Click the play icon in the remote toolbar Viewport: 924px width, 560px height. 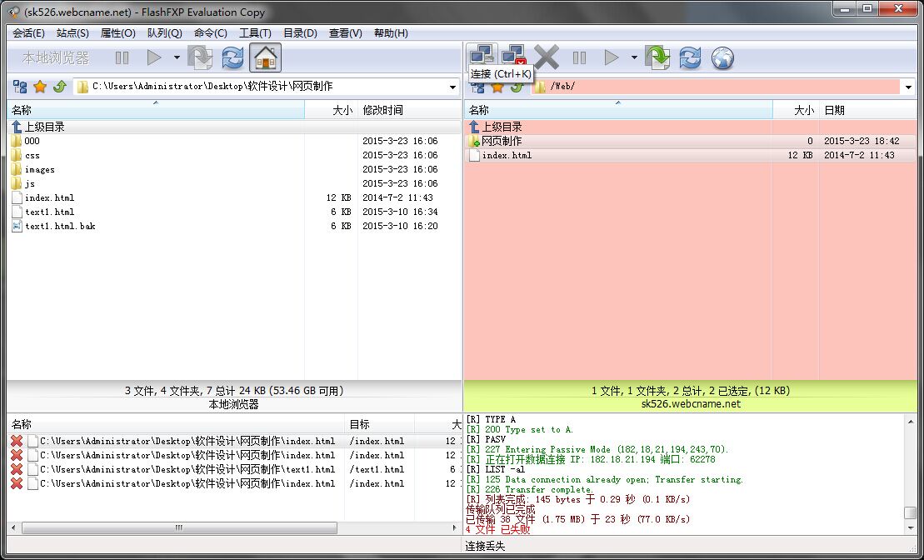612,57
